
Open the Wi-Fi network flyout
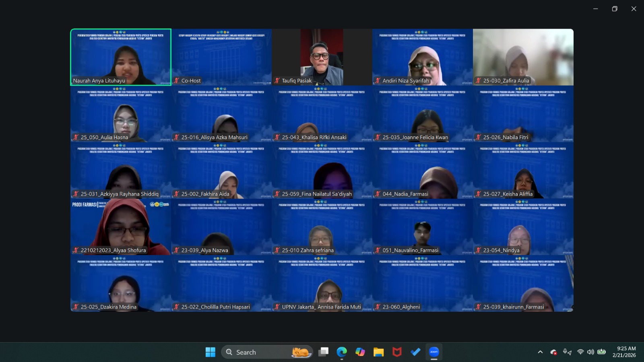pos(580,352)
